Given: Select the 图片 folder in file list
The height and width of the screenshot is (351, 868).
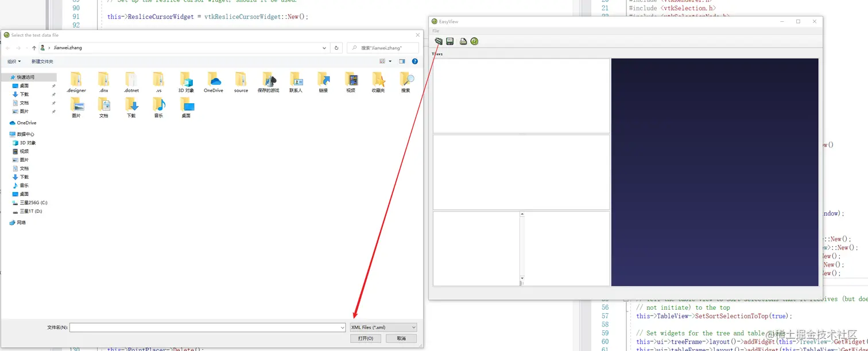Looking at the screenshot, I should pyautogui.click(x=76, y=108).
